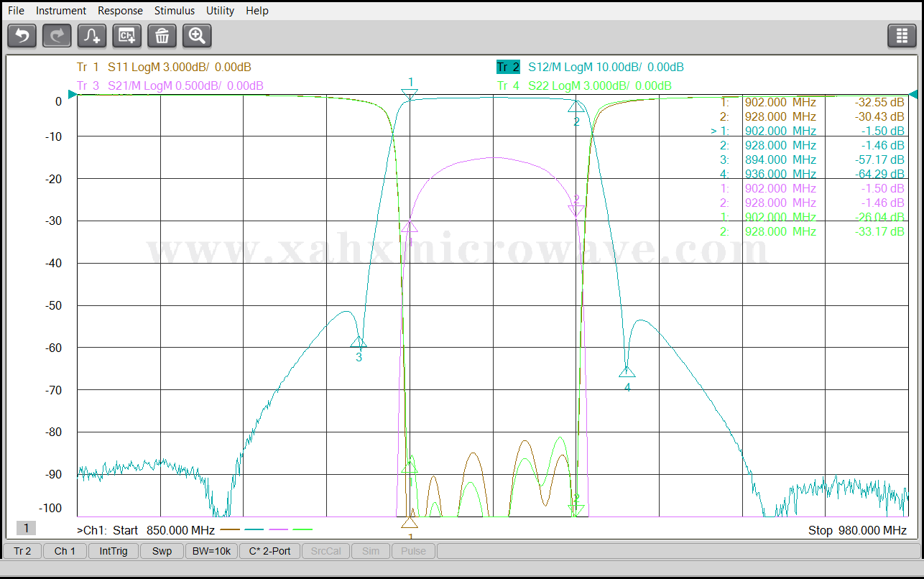
Task: Select marker 4 triangle near 936 MHz
Action: click(627, 371)
